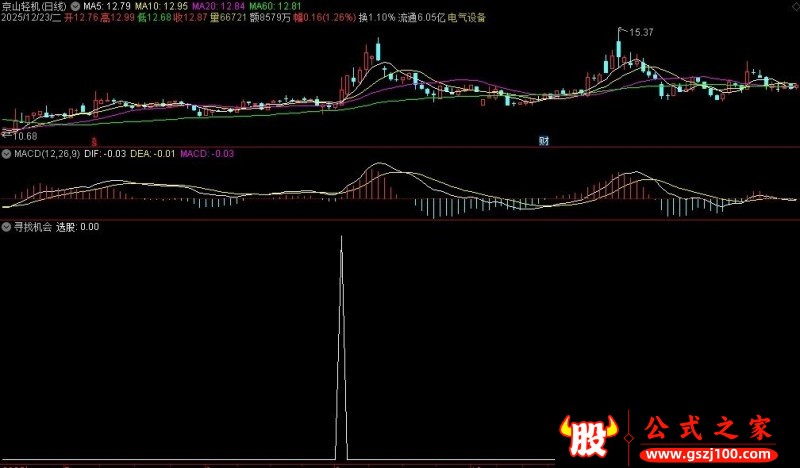800x468 pixels.
Task: Click the turnover rate 换1.10%
Action: click(377, 18)
